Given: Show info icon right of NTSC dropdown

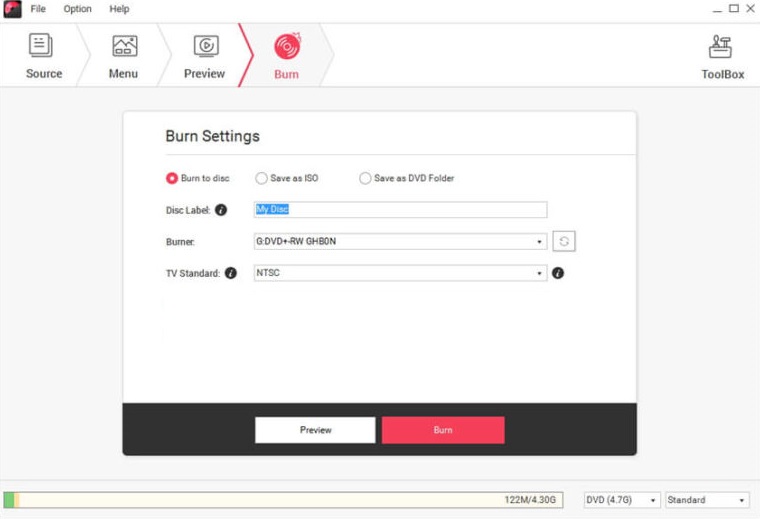Looking at the screenshot, I should click(558, 273).
